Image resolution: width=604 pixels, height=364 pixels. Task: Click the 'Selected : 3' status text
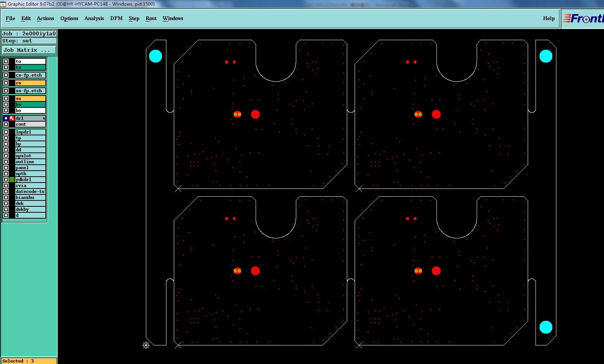tap(18, 361)
